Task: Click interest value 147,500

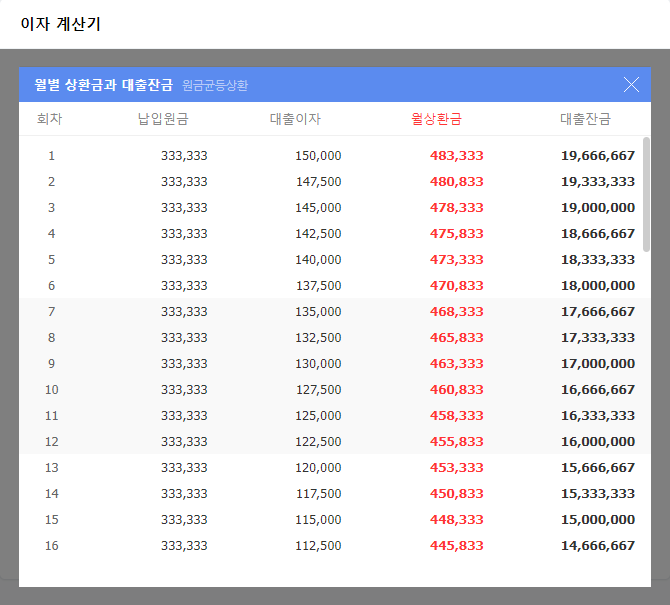Action: [x=318, y=182]
